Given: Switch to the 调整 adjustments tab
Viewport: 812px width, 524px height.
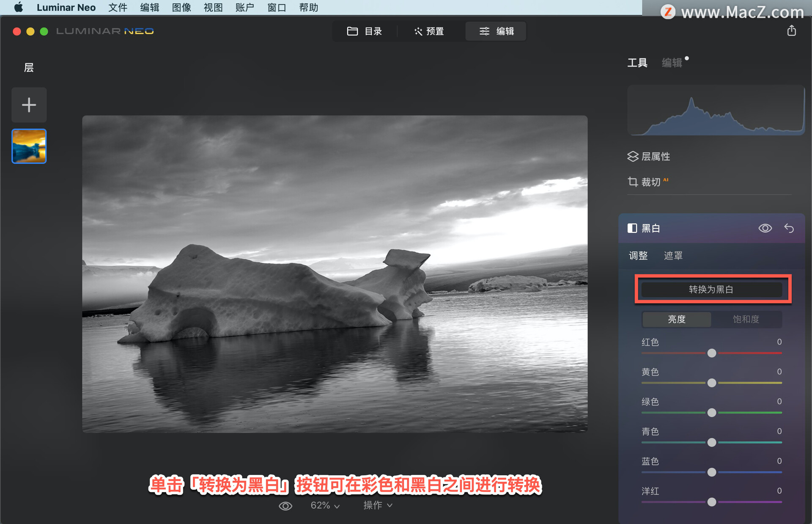Looking at the screenshot, I should (x=638, y=256).
